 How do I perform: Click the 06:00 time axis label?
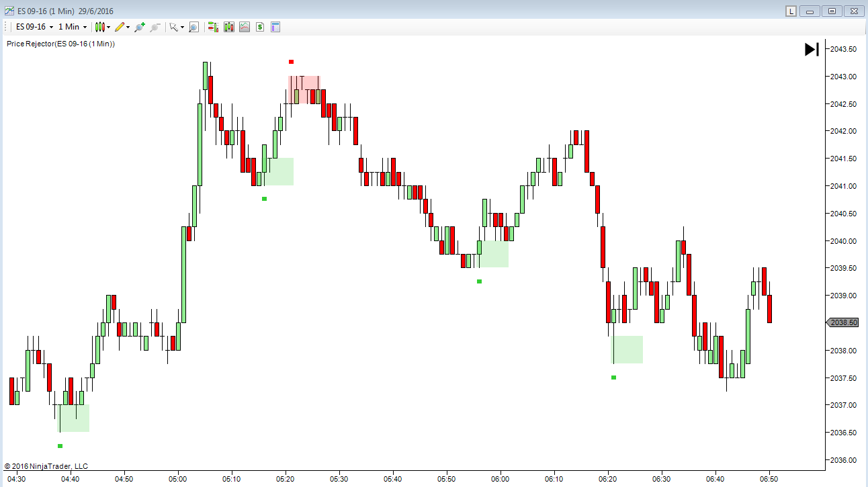(x=501, y=479)
